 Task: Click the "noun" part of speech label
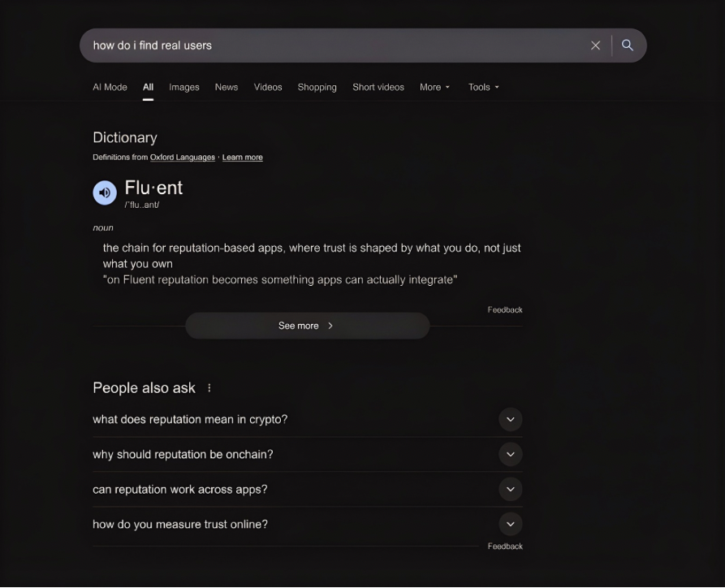point(103,227)
